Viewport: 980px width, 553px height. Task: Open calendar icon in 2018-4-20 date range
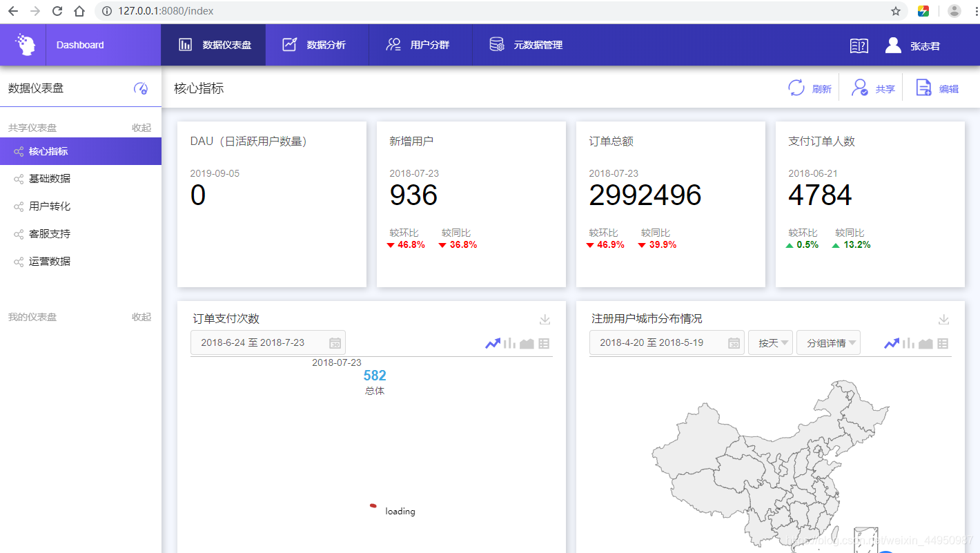click(x=734, y=343)
